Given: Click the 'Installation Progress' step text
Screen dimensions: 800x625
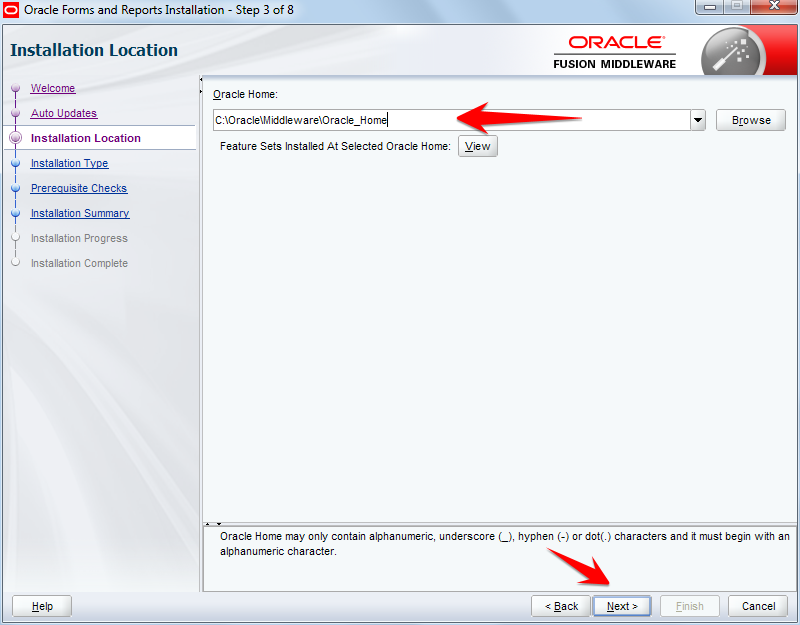Looking at the screenshot, I should pyautogui.click(x=79, y=238).
